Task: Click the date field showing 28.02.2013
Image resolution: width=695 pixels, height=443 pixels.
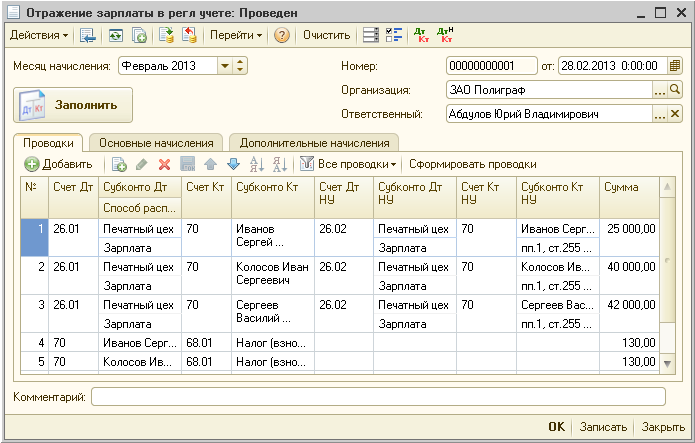Action: 613,66
